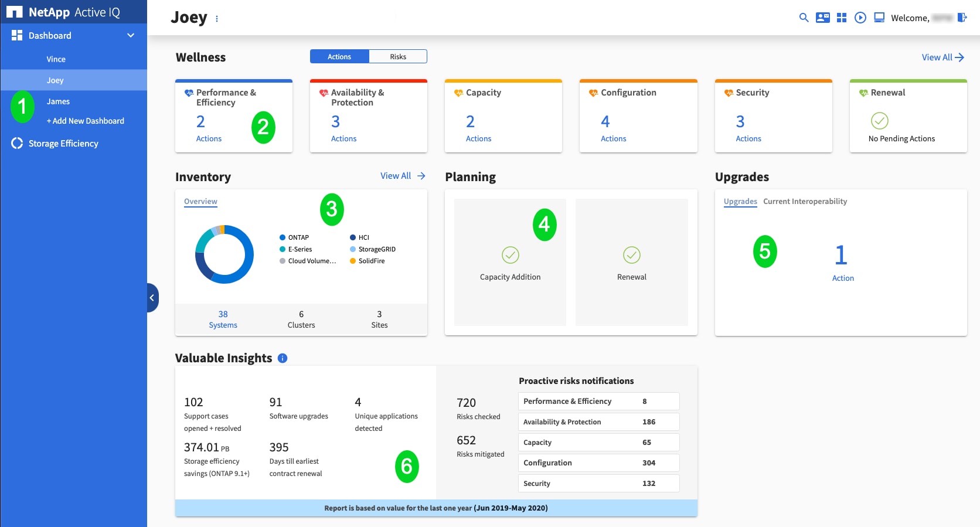Collapse the Dashboard menu chevron
This screenshot has height=527, width=980.
tap(131, 35)
